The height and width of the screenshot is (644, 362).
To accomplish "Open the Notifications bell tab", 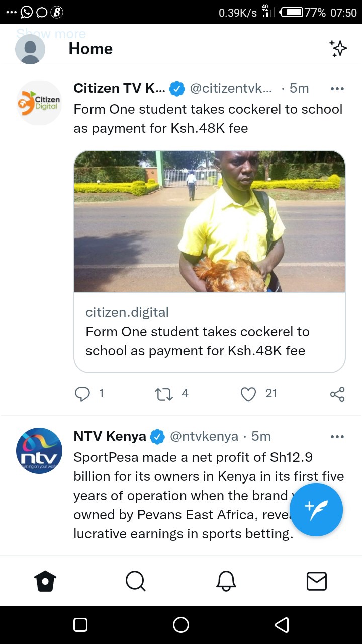I will tap(226, 582).
